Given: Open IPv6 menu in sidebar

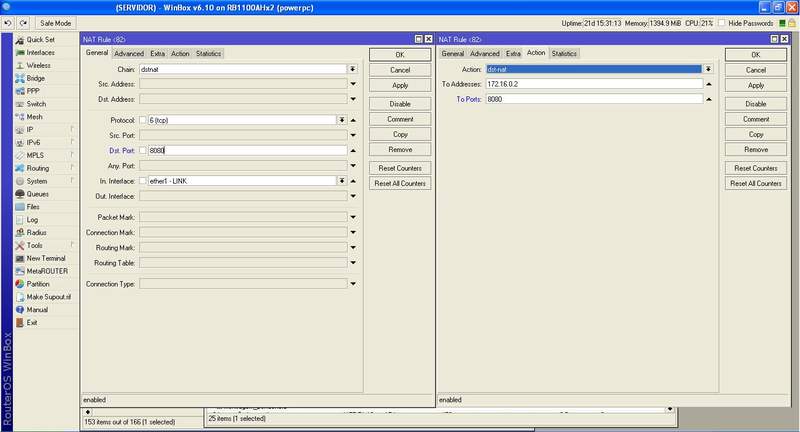Looking at the screenshot, I should coord(33,142).
